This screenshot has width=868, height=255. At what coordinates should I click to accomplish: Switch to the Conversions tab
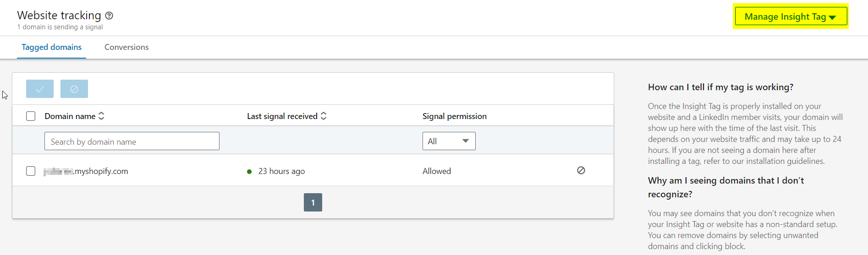tap(126, 47)
